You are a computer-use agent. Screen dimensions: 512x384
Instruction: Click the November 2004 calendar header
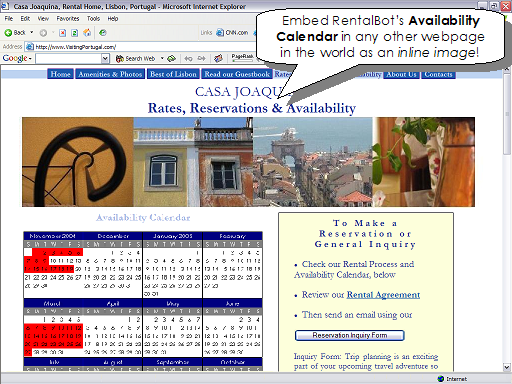tap(52, 236)
